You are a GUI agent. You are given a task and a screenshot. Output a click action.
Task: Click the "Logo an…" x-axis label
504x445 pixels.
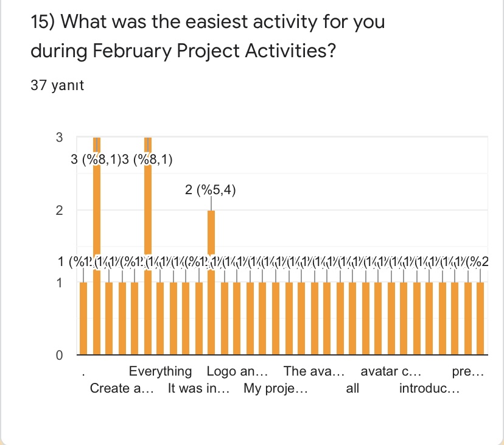pos(237,371)
